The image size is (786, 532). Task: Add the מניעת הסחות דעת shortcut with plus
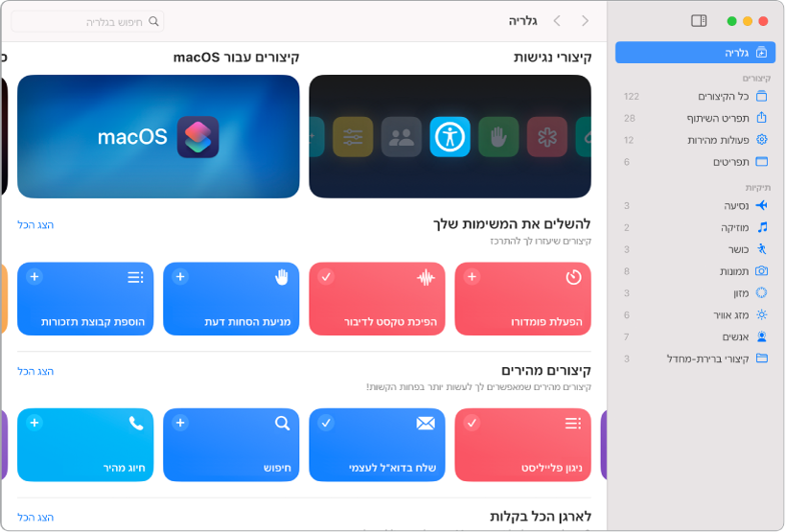[x=180, y=276]
